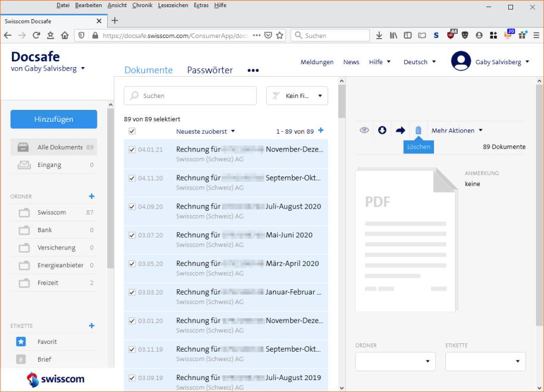Open the Alle Dokumente archive box

(x=23, y=147)
